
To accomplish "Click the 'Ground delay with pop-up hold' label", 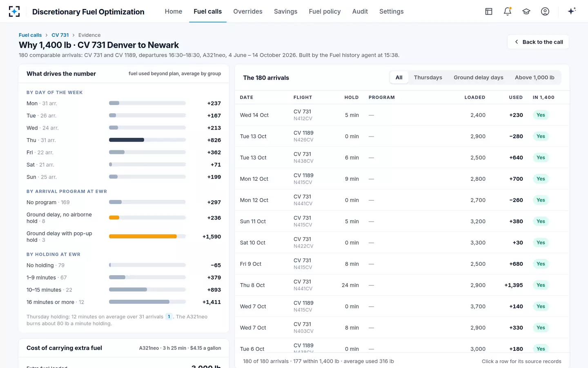I will (59, 237).
